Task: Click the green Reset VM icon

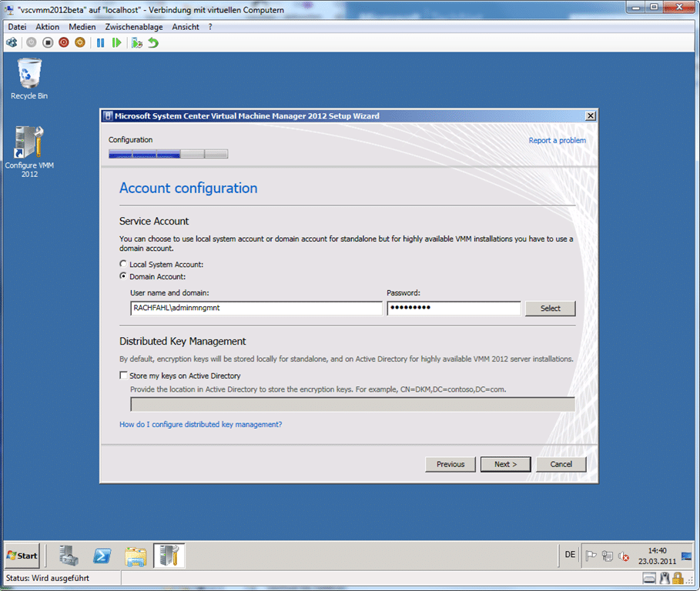Action: [x=116, y=43]
